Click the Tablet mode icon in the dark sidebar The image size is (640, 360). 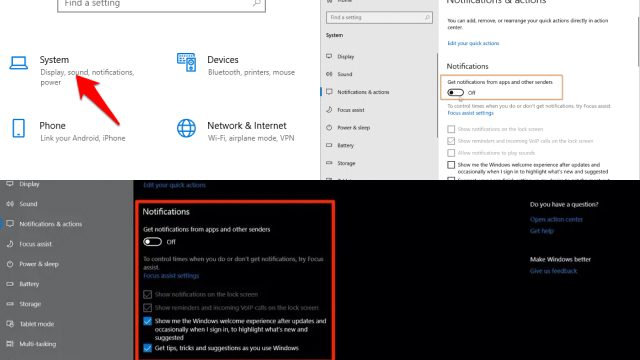pos(10,324)
